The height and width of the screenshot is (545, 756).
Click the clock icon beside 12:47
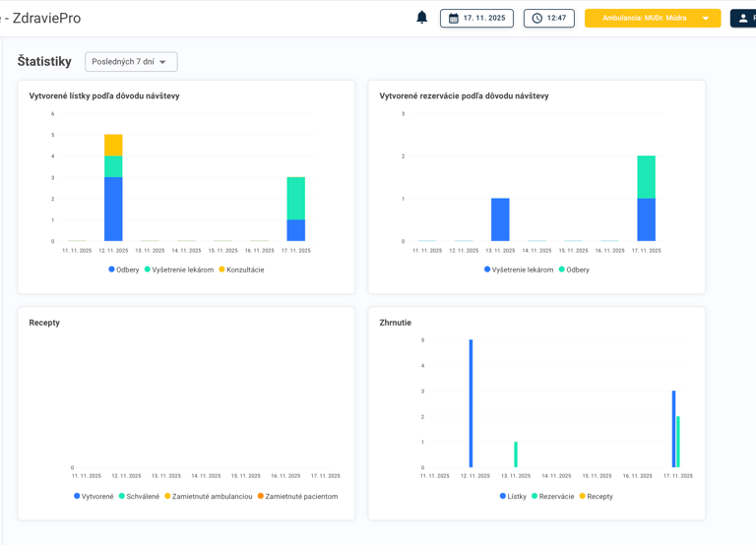tap(536, 19)
